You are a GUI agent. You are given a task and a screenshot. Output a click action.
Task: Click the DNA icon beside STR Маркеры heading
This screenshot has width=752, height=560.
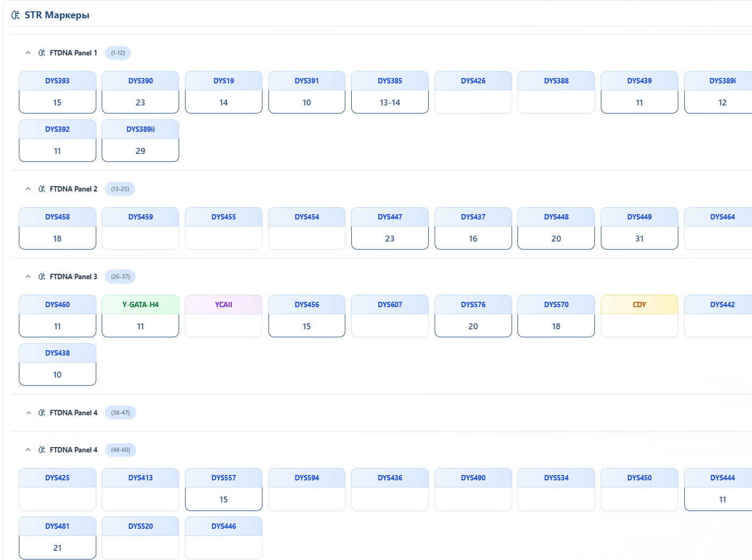coord(16,15)
